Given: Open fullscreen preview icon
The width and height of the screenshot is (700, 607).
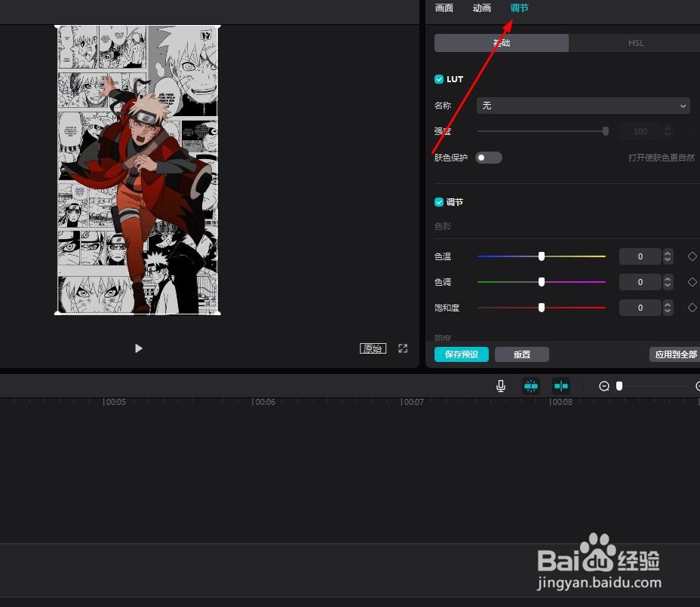Looking at the screenshot, I should coord(403,348).
